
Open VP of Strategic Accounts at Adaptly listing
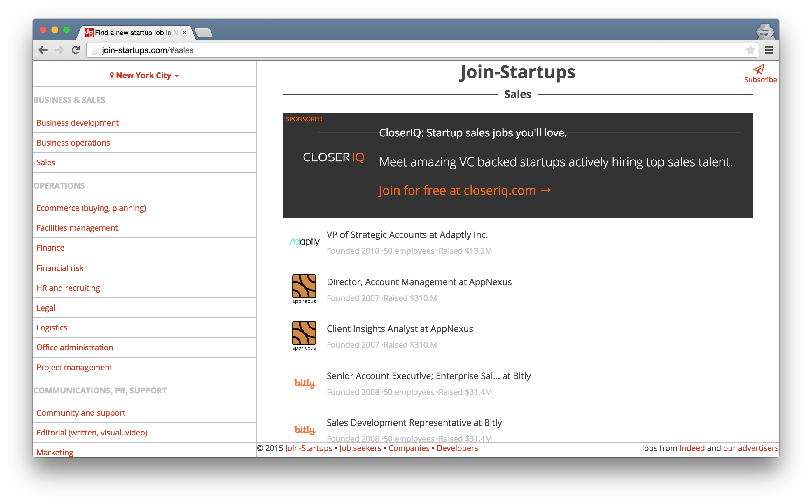coord(407,235)
